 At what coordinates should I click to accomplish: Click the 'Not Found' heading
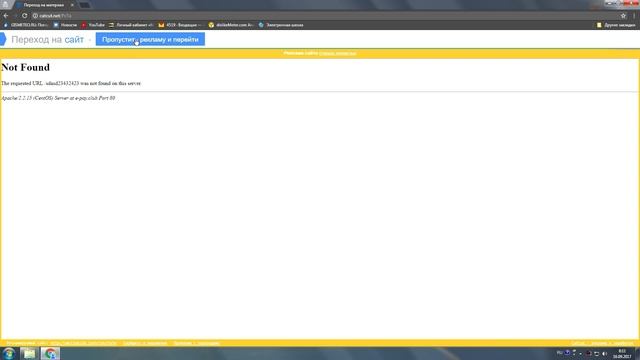point(26,67)
